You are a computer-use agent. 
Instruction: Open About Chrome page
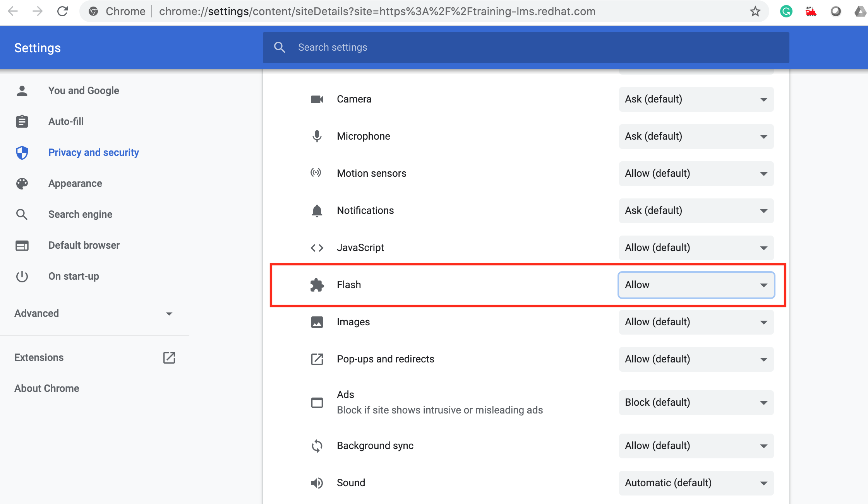[46, 388]
